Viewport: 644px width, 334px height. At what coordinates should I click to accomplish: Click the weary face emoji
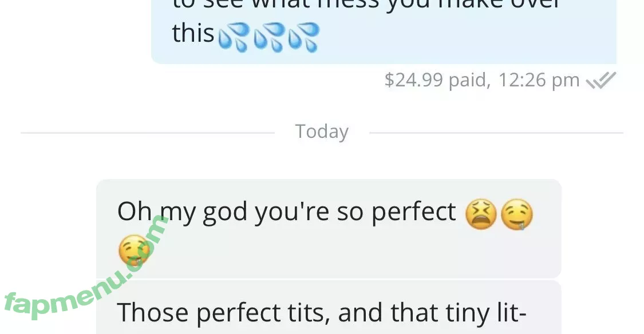pos(481,214)
